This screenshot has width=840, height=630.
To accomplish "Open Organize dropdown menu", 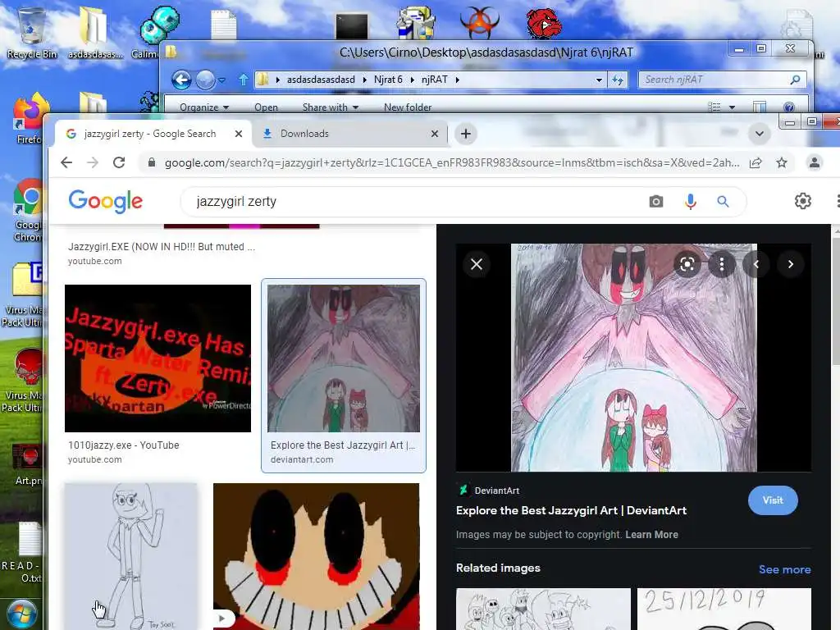I will [x=204, y=107].
